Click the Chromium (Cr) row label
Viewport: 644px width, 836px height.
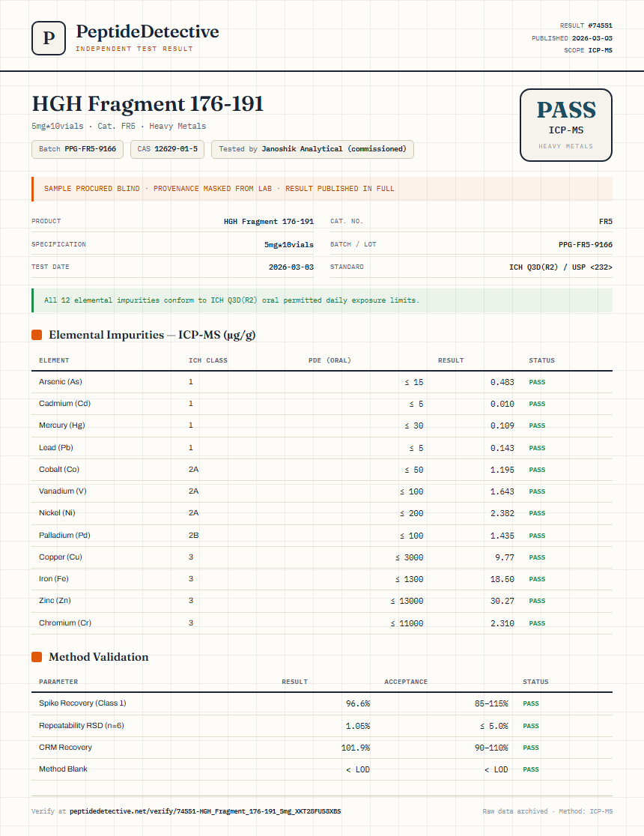(65, 623)
